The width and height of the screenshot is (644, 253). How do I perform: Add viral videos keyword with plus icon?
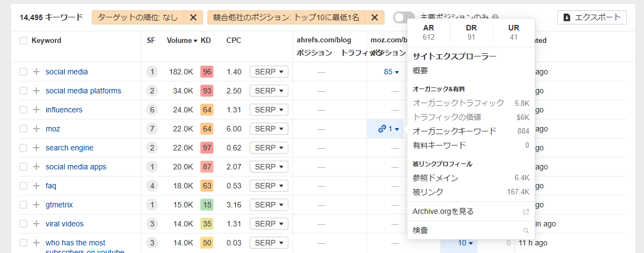pyautogui.click(x=36, y=224)
